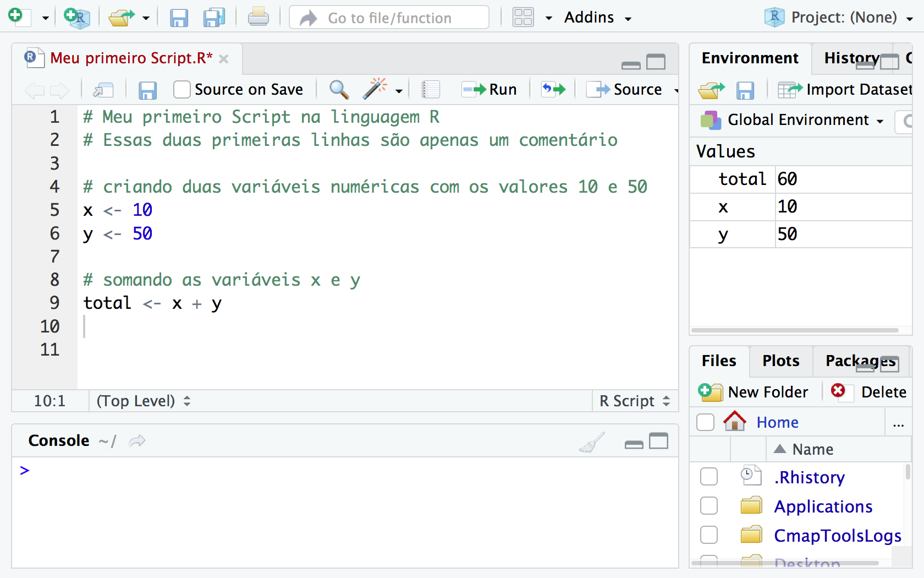Screen dimensions: 924x578
Task: Open the (Top Level) scope selector
Action: [144, 401]
